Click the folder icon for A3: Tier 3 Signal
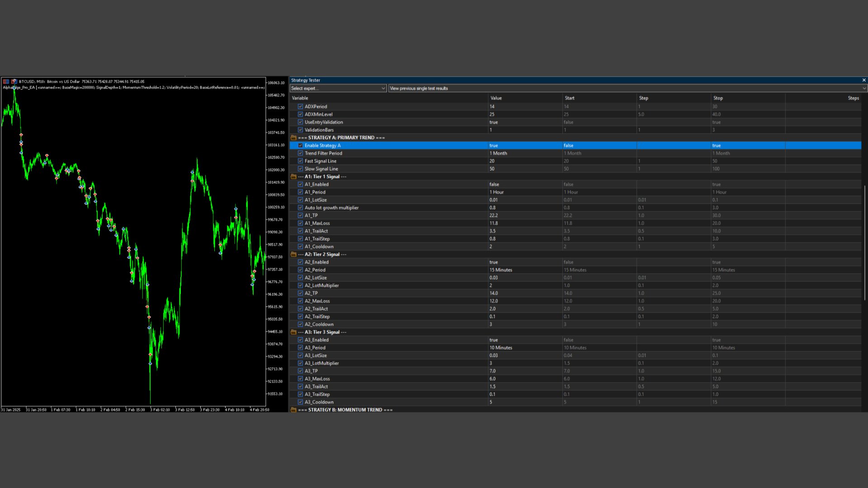This screenshot has width=868, height=488. click(x=293, y=332)
